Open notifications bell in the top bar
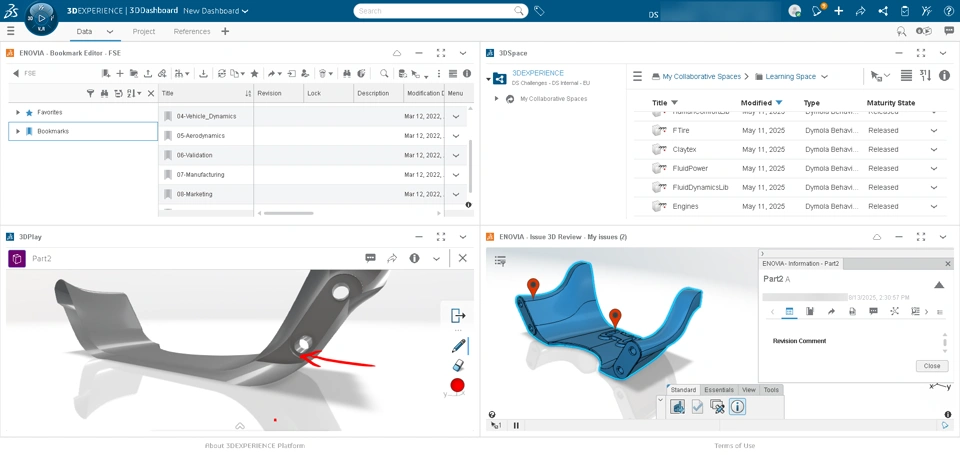The width and height of the screenshot is (960, 455). click(817, 10)
